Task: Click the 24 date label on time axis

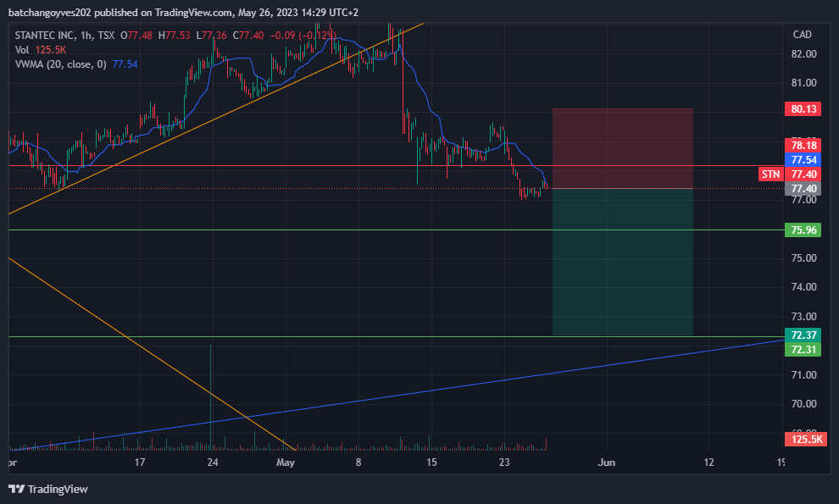Action: (213, 462)
